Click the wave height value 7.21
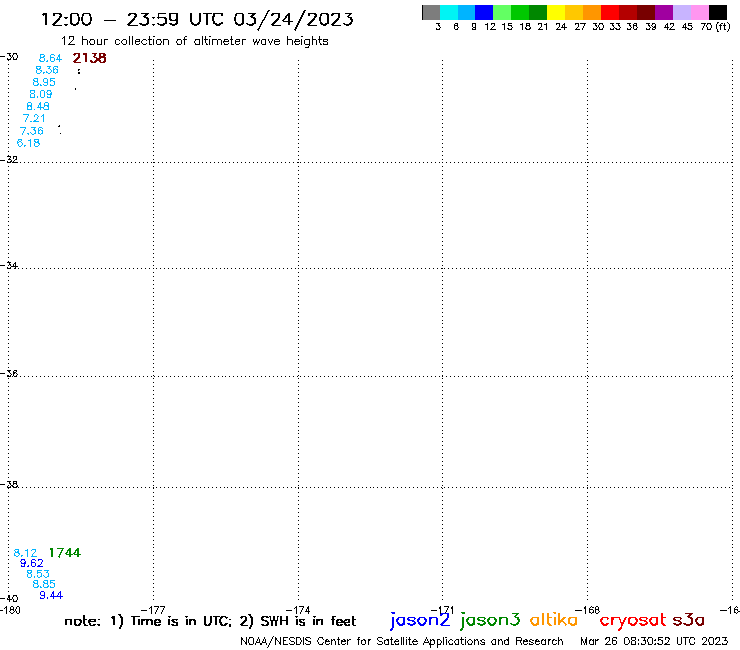Image resolution: width=740 pixels, height=650 pixels. (x=34, y=118)
